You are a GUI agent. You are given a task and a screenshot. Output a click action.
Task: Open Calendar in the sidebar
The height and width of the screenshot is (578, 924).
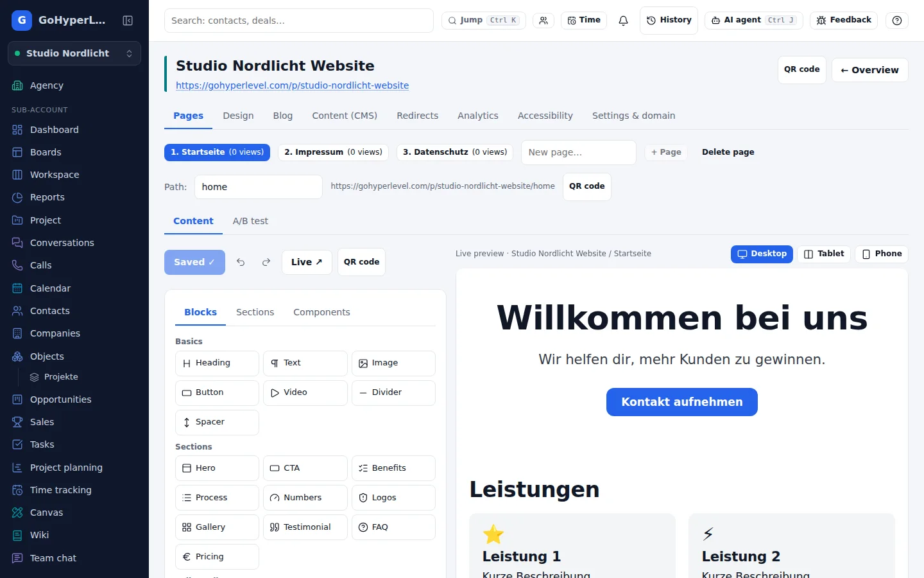(74, 288)
